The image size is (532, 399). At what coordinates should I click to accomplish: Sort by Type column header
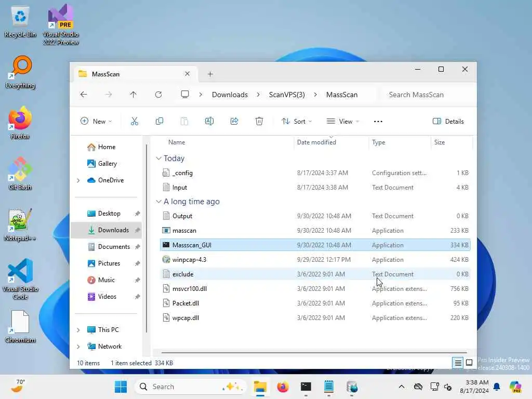378,142
